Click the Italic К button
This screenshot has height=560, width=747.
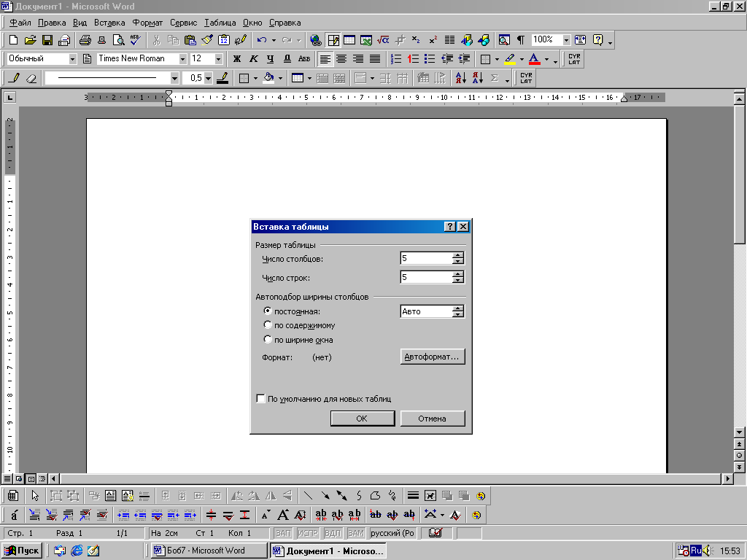253,58
